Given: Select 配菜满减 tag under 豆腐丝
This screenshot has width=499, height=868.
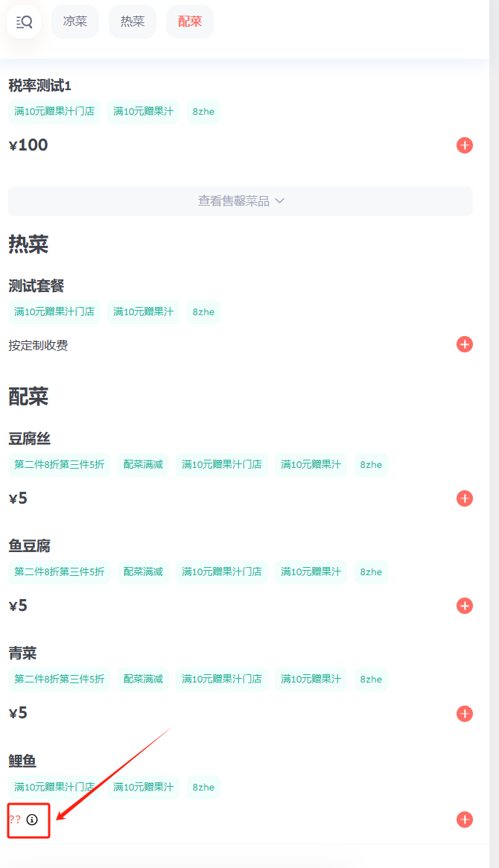Looking at the screenshot, I should (143, 464).
